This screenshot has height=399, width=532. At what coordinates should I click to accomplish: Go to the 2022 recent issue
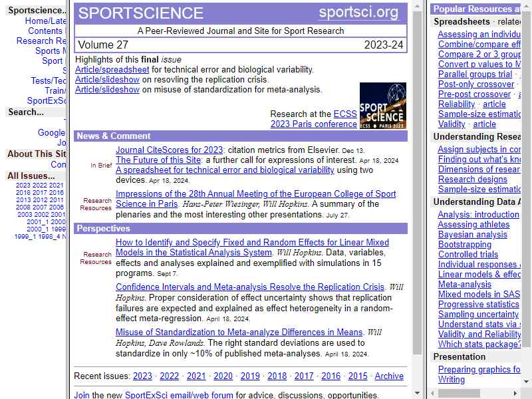[170, 376]
